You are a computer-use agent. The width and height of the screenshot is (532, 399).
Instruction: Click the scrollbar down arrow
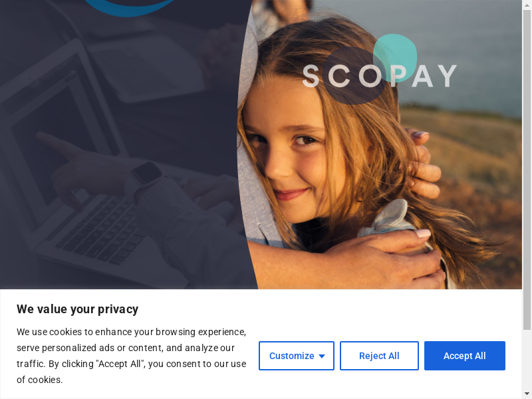pyautogui.click(x=527, y=395)
